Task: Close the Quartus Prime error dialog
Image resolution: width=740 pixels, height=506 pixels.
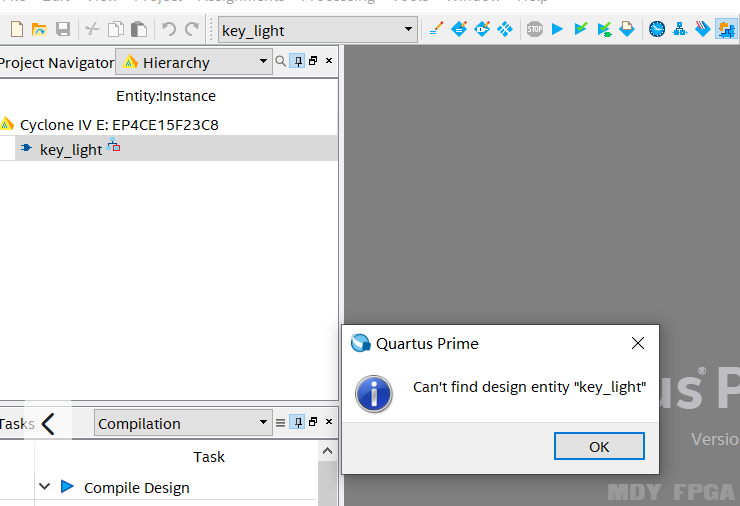Action: click(638, 343)
